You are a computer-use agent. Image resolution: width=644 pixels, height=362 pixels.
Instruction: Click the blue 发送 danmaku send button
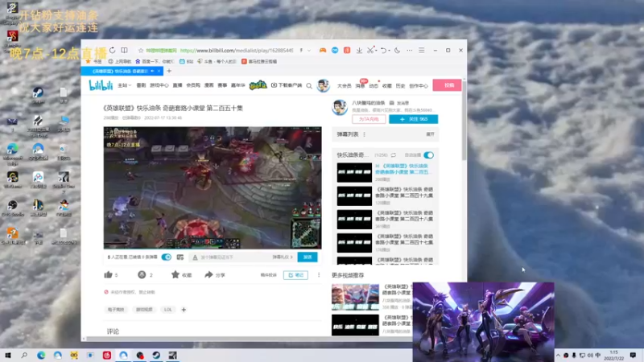308,257
